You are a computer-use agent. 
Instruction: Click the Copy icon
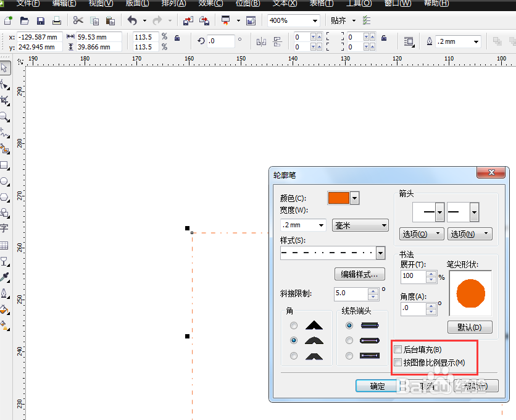[x=94, y=21]
